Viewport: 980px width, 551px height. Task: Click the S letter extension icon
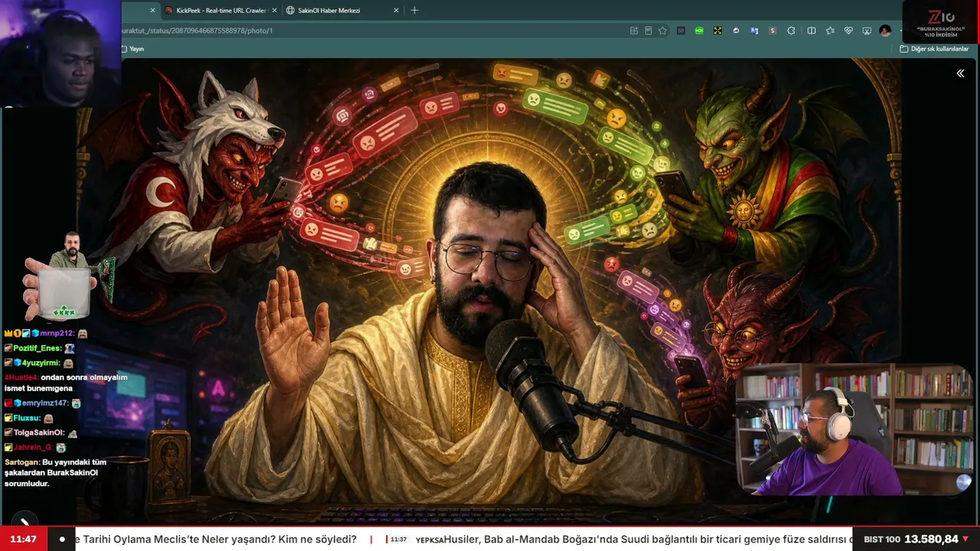click(x=773, y=31)
